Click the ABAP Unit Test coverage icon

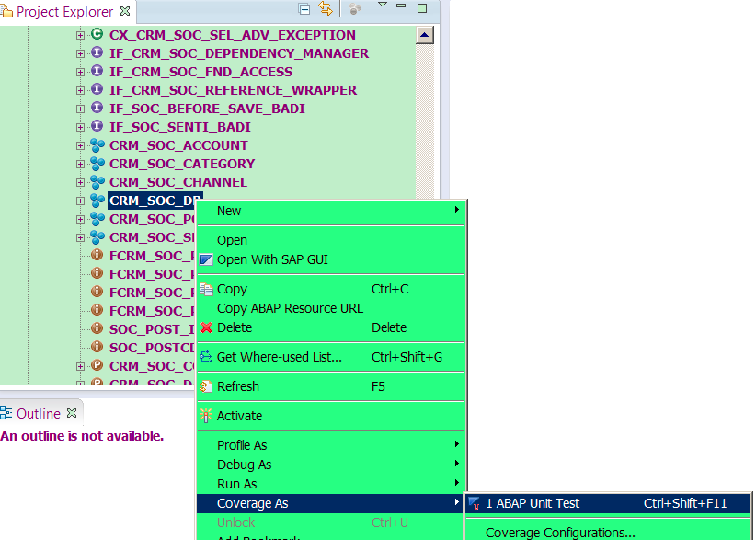coord(474,503)
